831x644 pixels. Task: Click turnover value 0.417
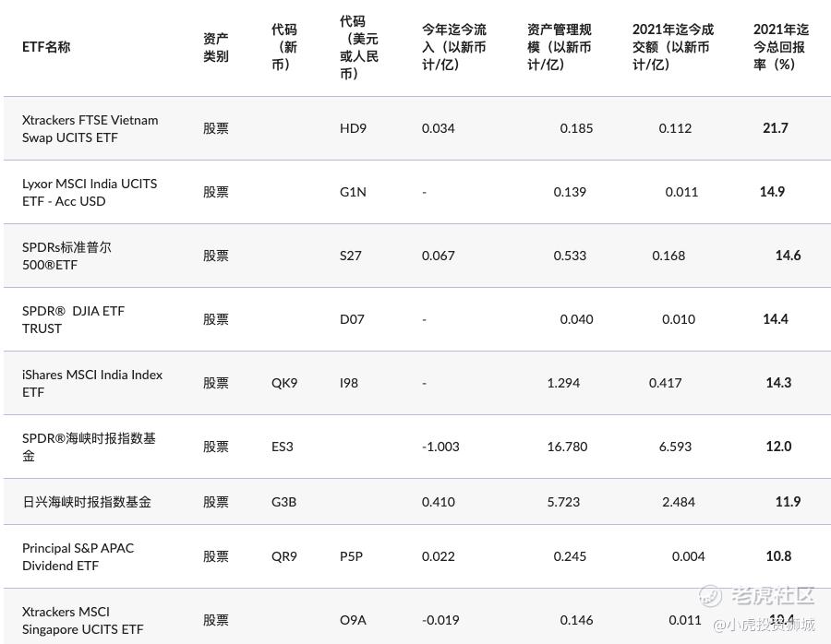point(665,383)
